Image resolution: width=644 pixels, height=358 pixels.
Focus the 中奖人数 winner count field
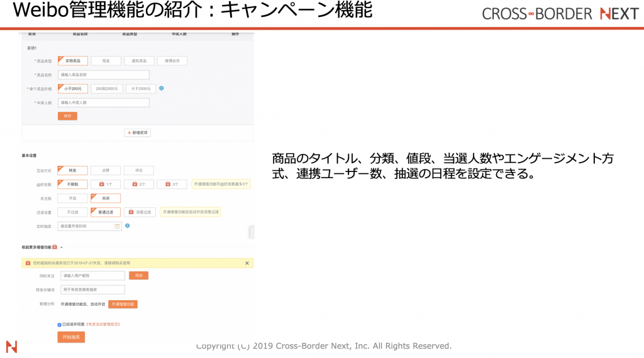(104, 102)
